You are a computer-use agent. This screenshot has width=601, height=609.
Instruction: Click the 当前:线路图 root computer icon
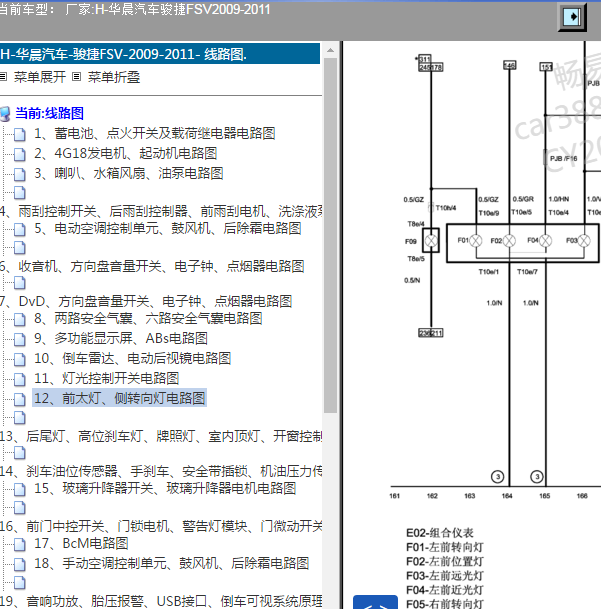click(5, 114)
